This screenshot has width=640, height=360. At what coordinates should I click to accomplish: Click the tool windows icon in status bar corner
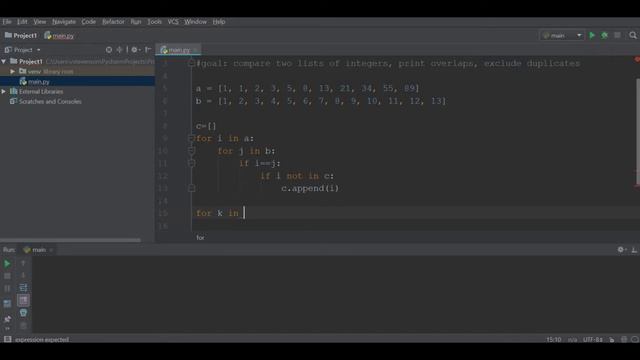(7, 339)
